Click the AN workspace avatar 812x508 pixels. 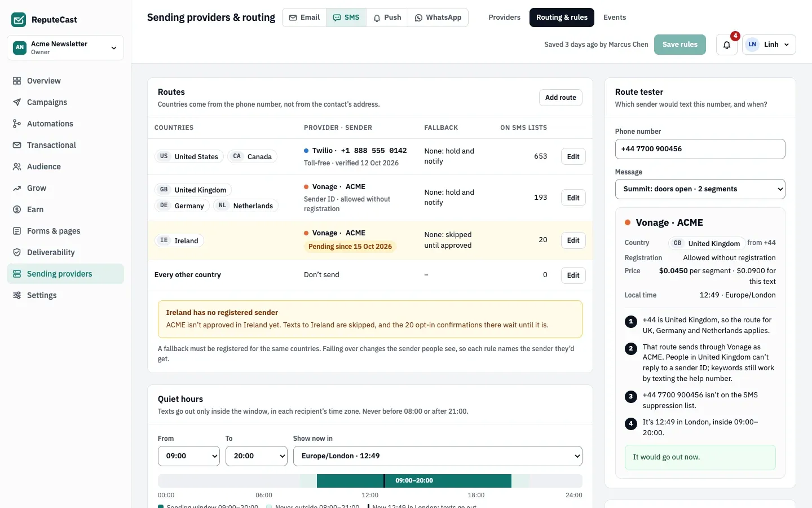click(20, 47)
